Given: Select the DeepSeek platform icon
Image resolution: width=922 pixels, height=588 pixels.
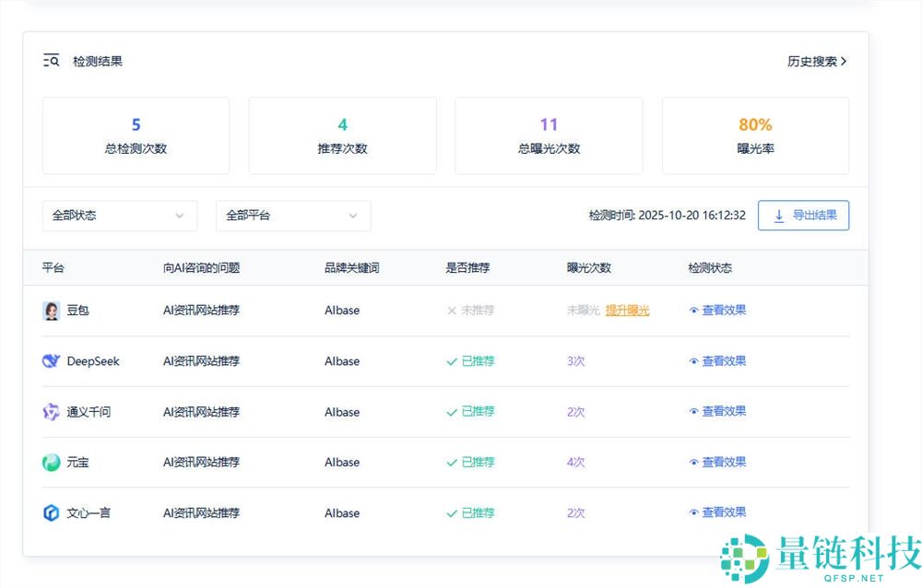Looking at the screenshot, I should click(51, 361).
